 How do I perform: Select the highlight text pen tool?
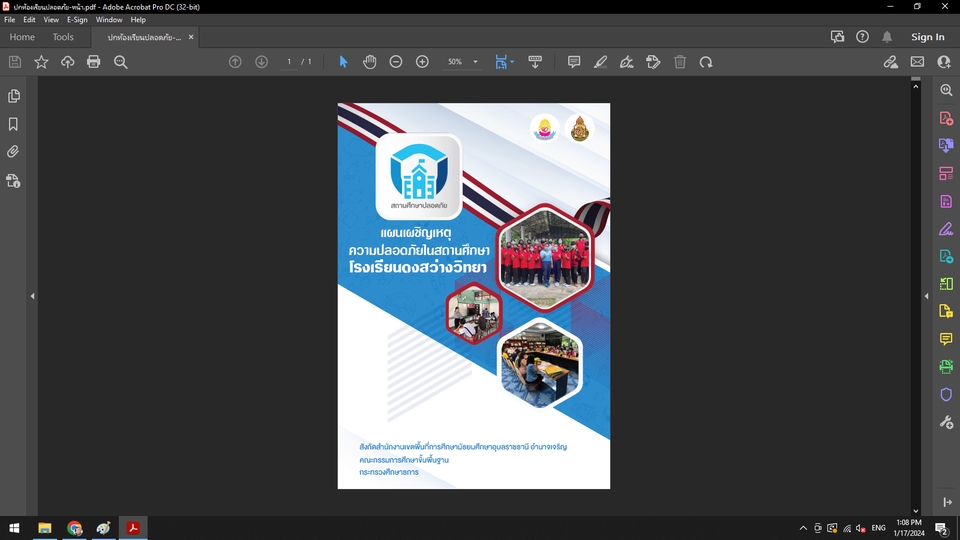coord(601,62)
